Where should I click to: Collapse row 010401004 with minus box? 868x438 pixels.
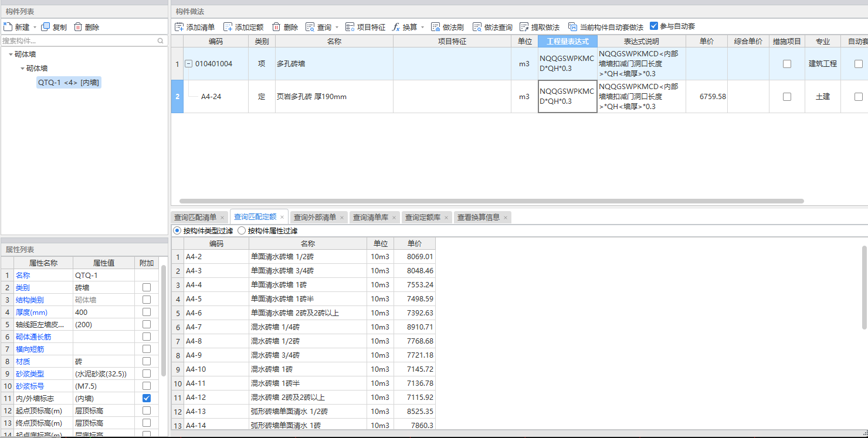click(x=189, y=64)
